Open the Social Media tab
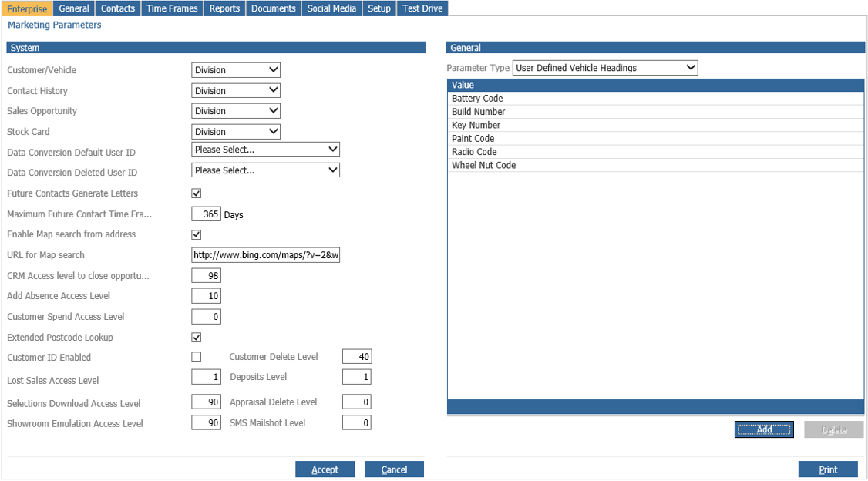Viewport: 868px width, 481px height. (x=331, y=8)
